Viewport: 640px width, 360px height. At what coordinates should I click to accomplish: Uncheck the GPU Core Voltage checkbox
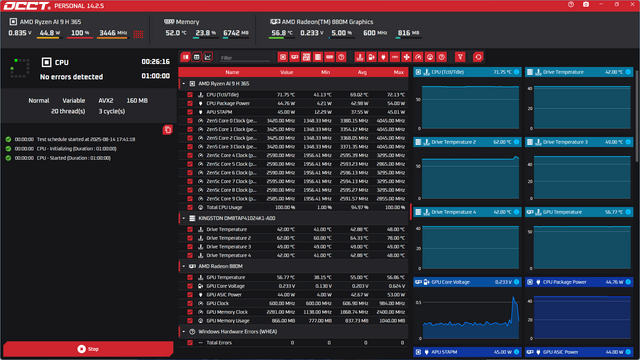coord(190,286)
